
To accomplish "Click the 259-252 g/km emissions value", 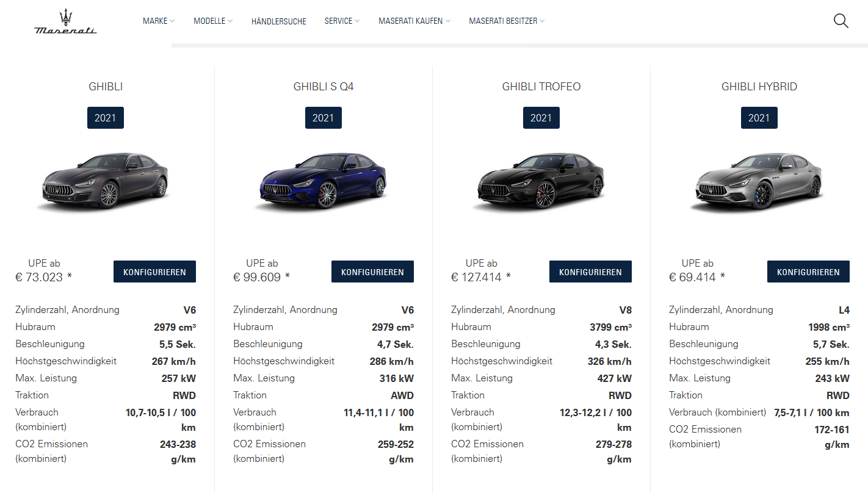I will [x=396, y=452].
